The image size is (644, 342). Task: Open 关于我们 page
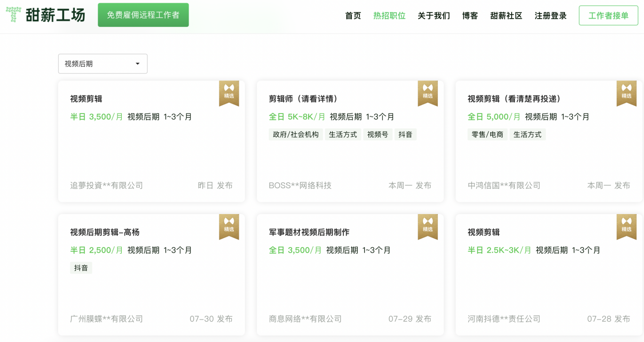pos(434,15)
